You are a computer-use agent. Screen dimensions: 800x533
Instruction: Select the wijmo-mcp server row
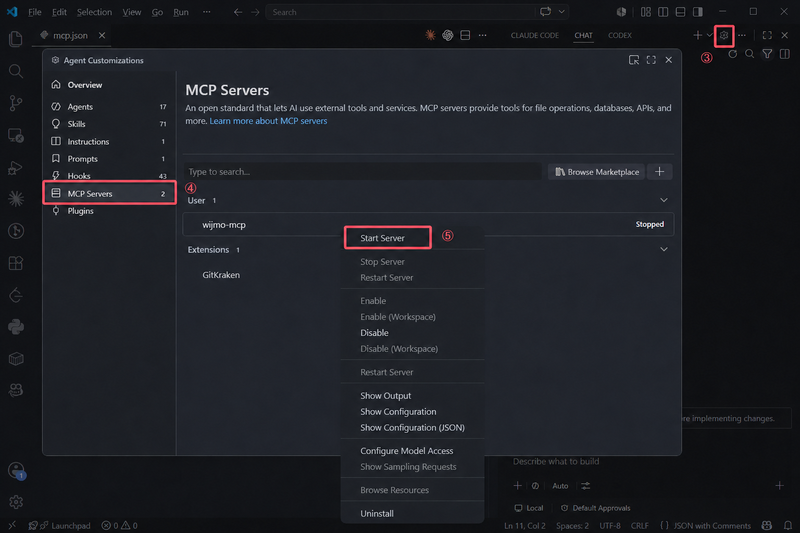click(x=429, y=224)
